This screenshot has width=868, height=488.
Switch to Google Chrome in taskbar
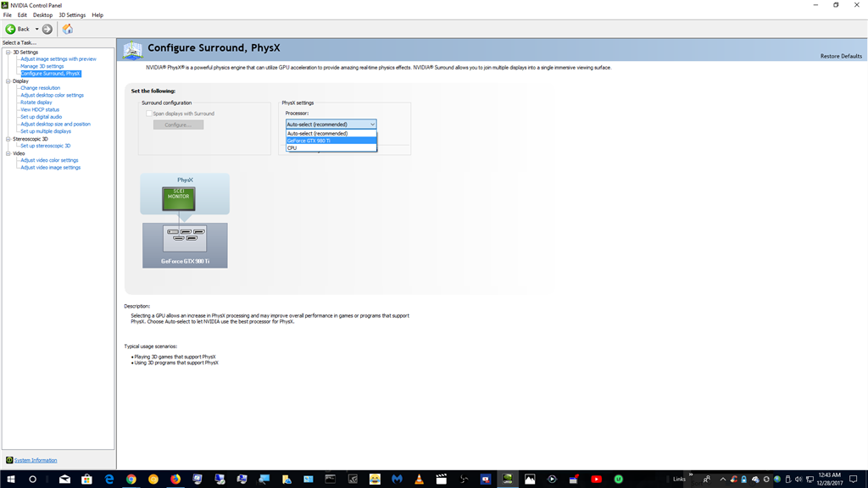click(x=131, y=480)
